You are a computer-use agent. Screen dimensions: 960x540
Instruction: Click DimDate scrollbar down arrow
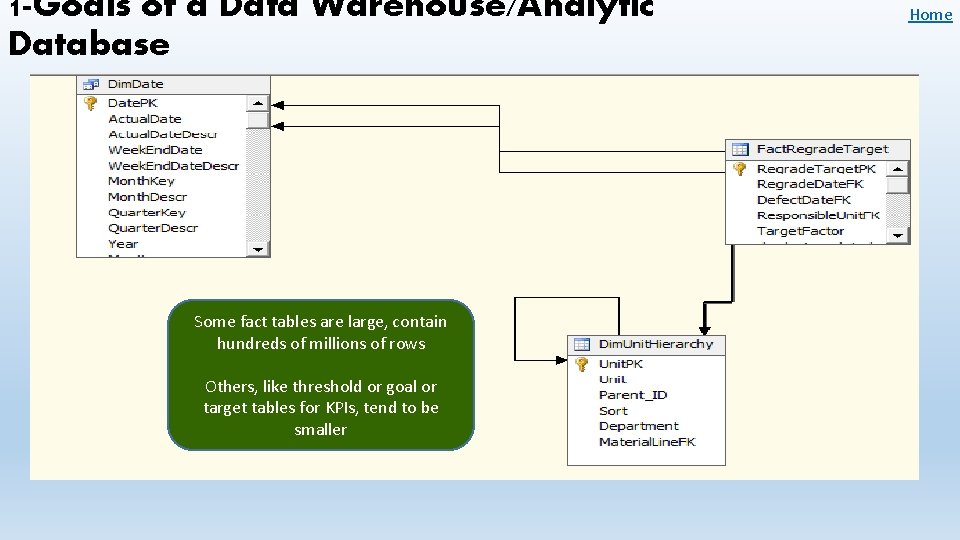click(258, 249)
